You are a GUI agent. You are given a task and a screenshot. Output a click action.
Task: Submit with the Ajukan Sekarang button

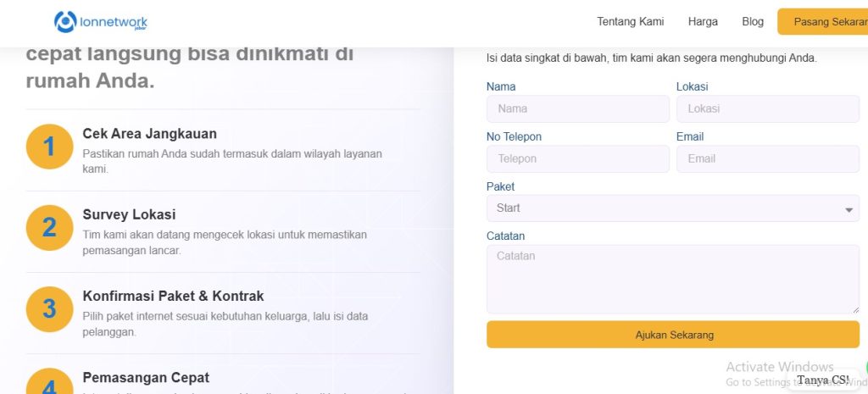click(x=673, y=335)
